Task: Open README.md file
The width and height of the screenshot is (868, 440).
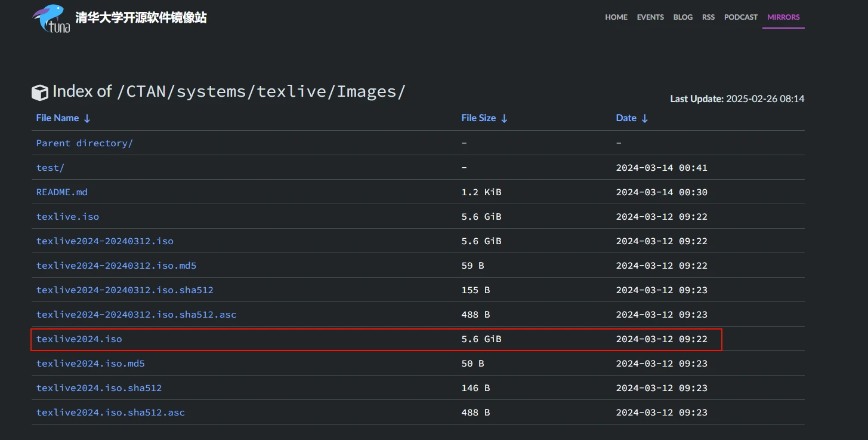Action: click(61, 192)
